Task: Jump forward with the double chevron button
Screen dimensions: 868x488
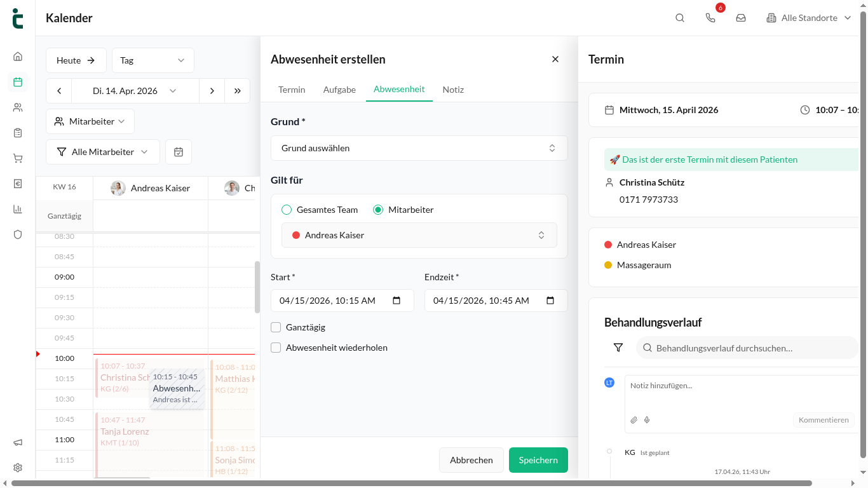Action: (x=238, y=91)
